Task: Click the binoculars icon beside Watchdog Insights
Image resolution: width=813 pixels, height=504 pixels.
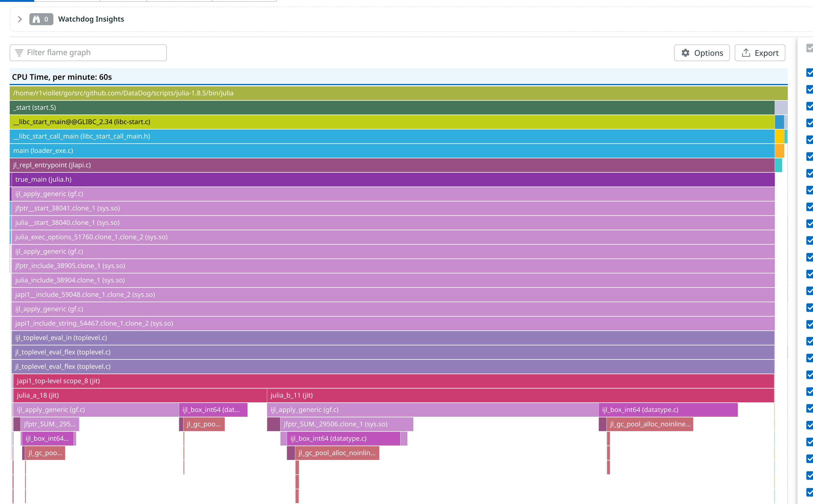Action: tap(37, 19)
